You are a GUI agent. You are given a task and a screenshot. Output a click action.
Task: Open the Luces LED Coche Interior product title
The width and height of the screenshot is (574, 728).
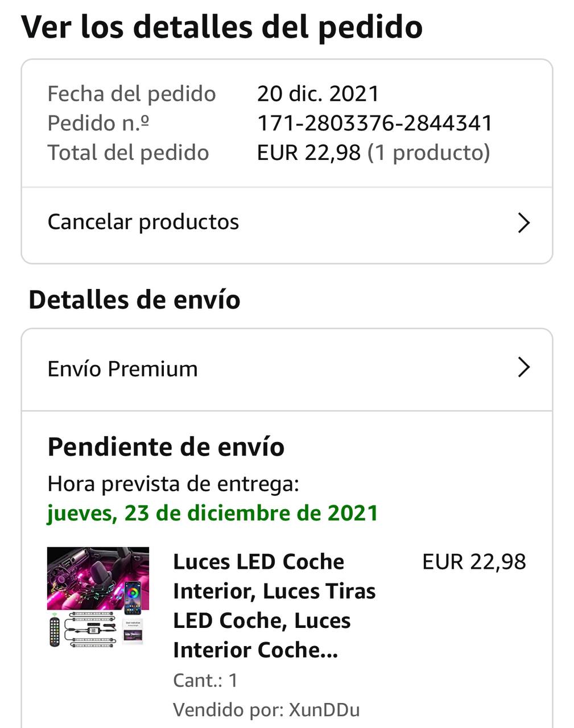274,606
